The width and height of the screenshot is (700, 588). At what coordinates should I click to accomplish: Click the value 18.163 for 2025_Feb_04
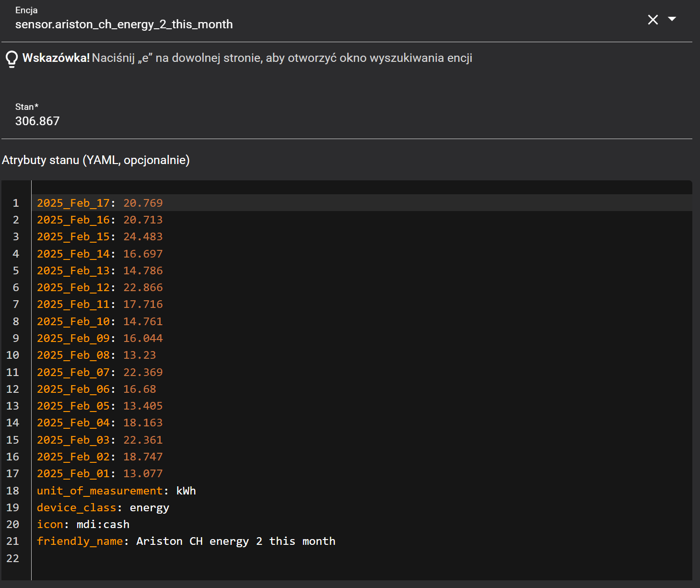[x=143, y=423]
